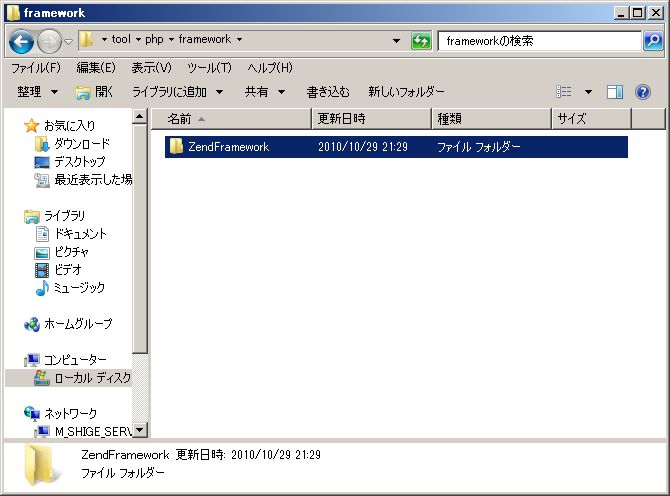Click navigation pane scroll up arrow

point(140,116)
